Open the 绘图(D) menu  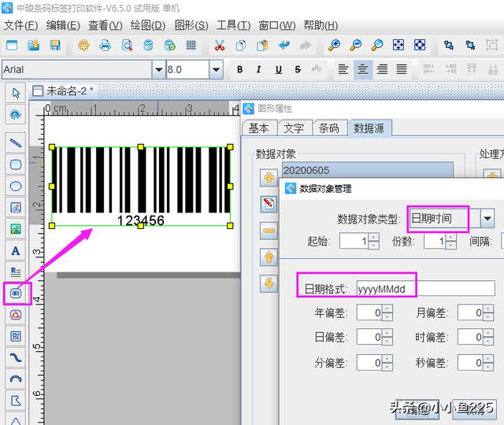tap(148, 25)
